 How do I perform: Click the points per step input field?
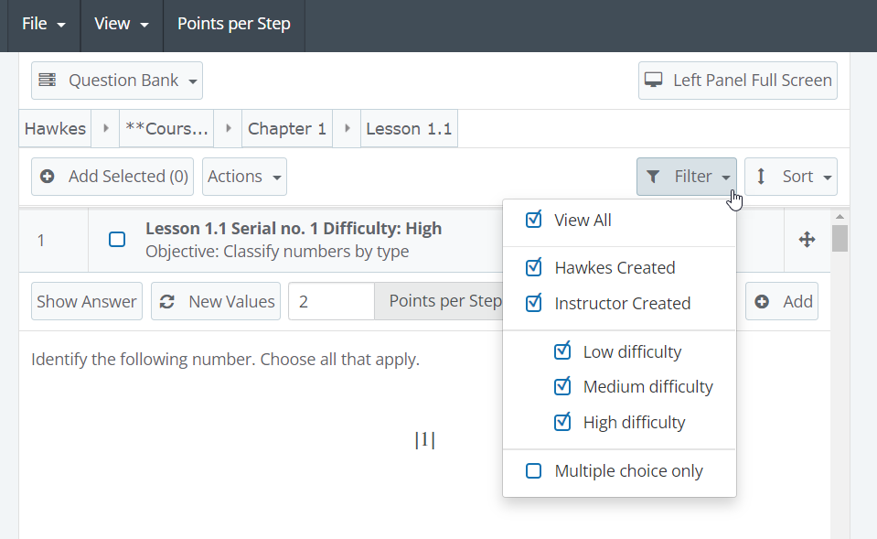pos(331,301)
